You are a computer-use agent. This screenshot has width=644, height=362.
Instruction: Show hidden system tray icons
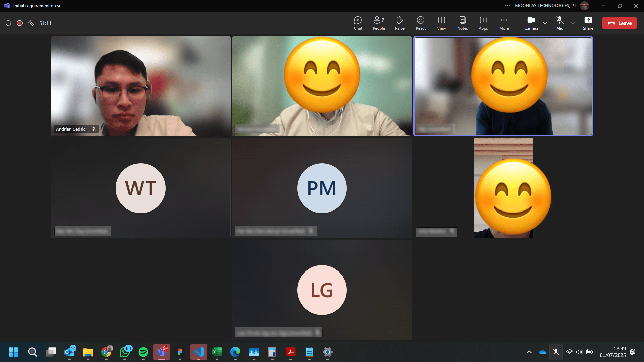point(529,352)
